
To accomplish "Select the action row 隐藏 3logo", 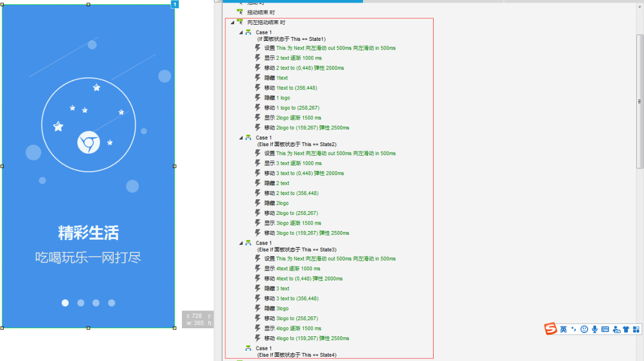I will [276, 308].
